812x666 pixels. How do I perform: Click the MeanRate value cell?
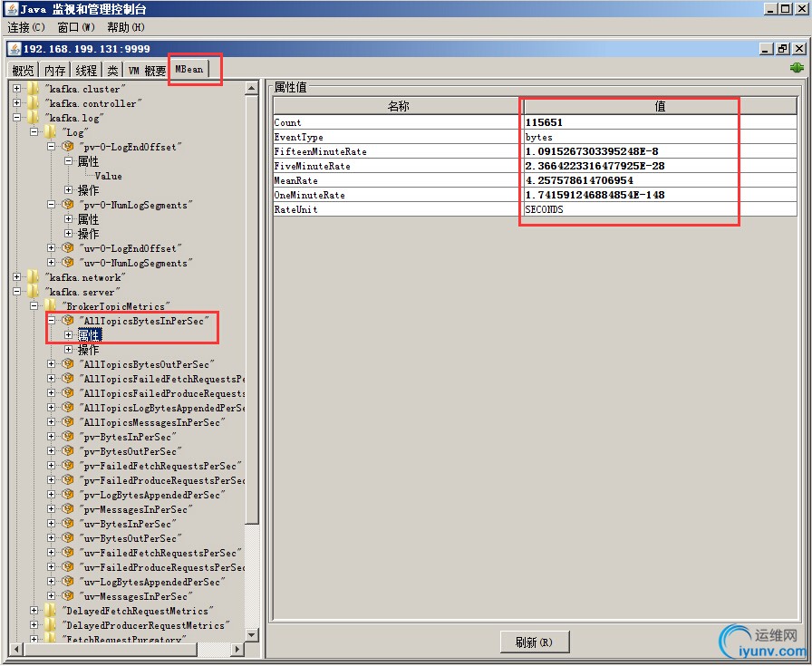[660, 180]
